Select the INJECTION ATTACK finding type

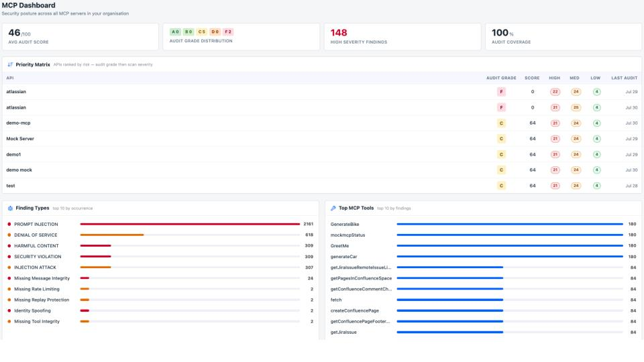[x=36, y=267]
